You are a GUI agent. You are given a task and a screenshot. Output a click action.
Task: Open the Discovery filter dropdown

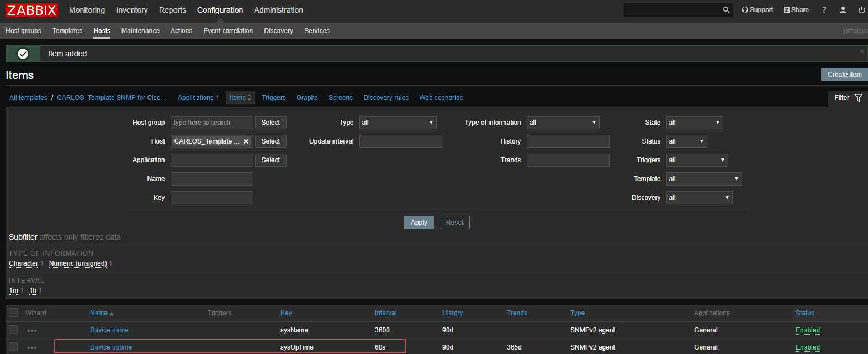tap(699, 198)
